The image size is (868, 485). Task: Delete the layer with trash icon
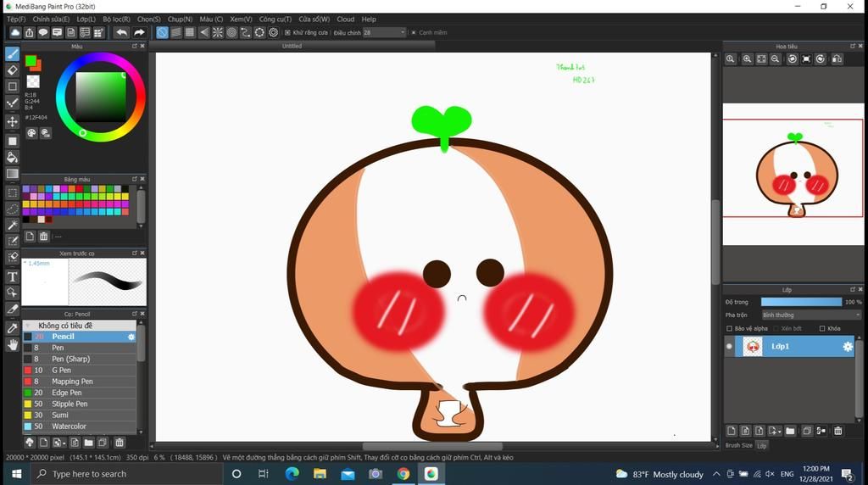pos(838,431)
